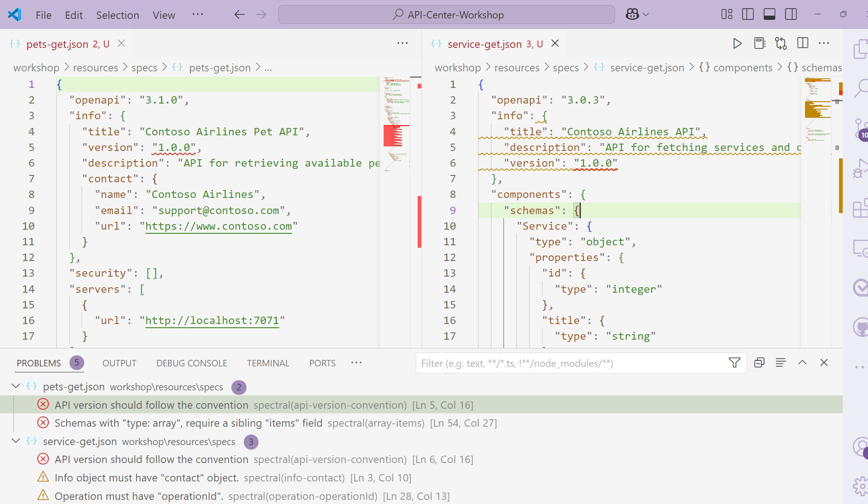Close the bottom panel
The width and height of the screenshot is (868, 504).
click(824, 363)
